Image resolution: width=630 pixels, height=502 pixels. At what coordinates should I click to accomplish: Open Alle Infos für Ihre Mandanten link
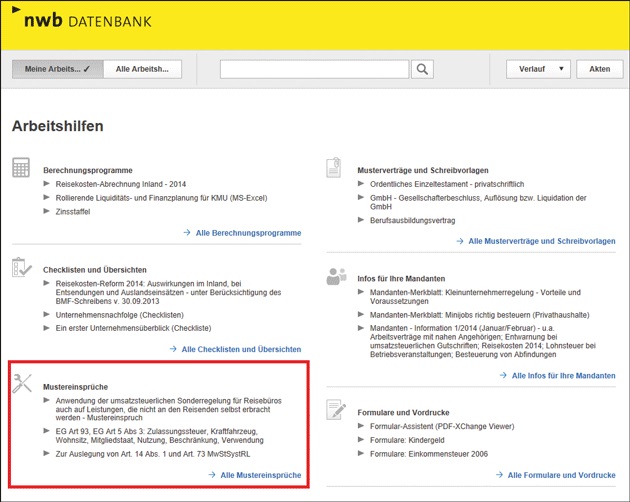point(563,376)
